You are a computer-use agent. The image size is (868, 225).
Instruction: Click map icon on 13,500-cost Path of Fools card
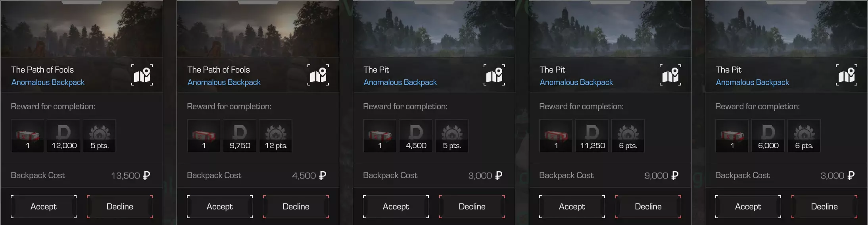pos(142,75)
